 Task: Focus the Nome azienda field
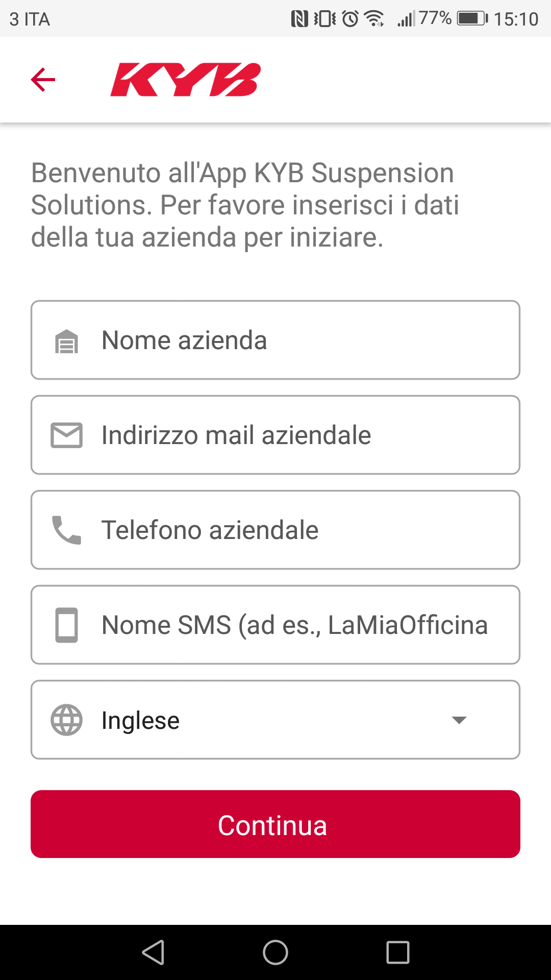pyautogui.click(x=306, y=340)
